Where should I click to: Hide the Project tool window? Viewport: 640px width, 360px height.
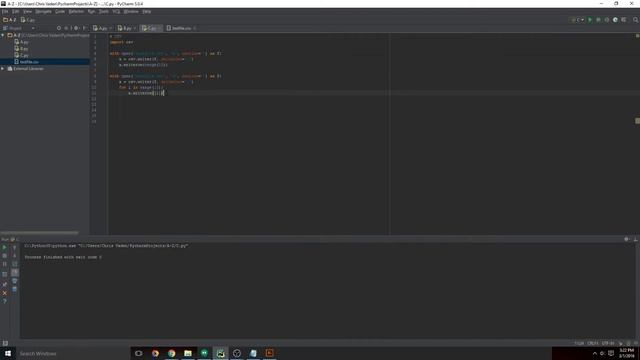[84, 28]
